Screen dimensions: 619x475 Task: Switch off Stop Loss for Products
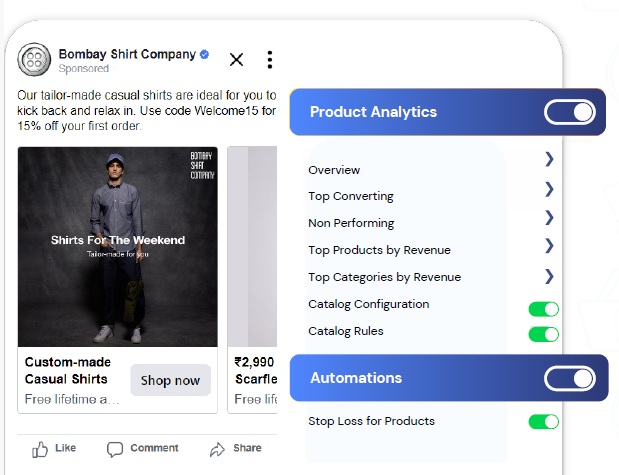543,422
